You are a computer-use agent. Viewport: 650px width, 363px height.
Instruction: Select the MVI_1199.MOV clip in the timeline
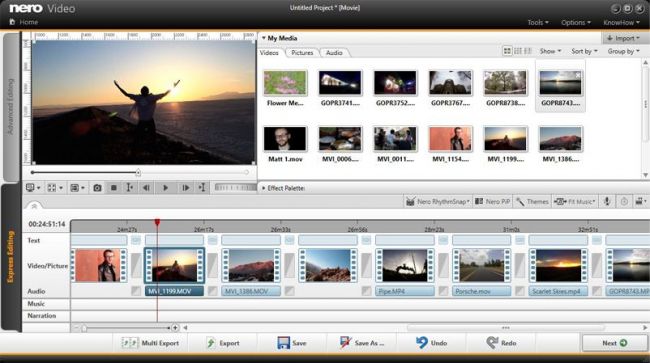pyautogui.click(x=175, y=265)
